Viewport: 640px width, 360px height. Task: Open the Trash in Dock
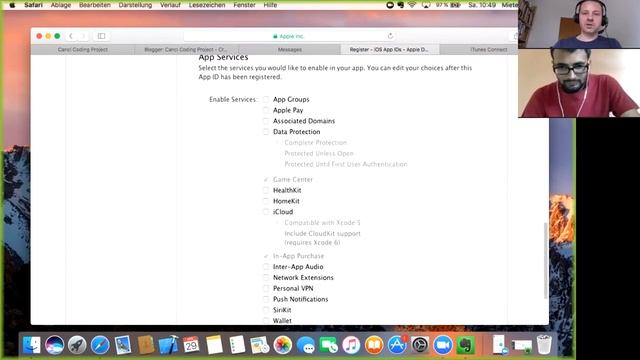click(x=544, y=345)
